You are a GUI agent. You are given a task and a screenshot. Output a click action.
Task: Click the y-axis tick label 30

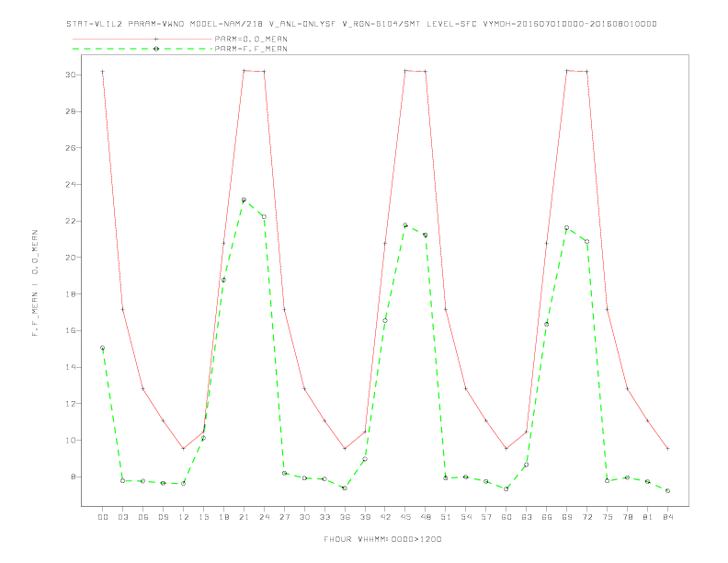(x=72, y=75)
